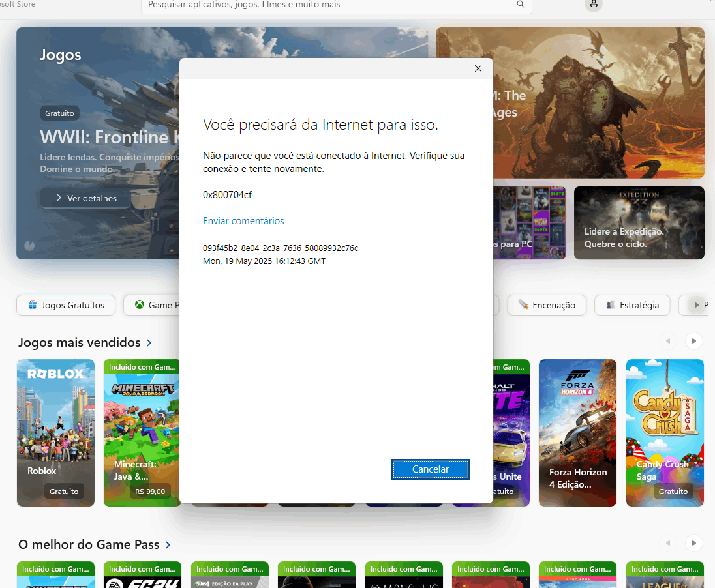Open Enviar comentários link
Image resolution: width=715 pixels, height=588 pixels.
(243, 220)
